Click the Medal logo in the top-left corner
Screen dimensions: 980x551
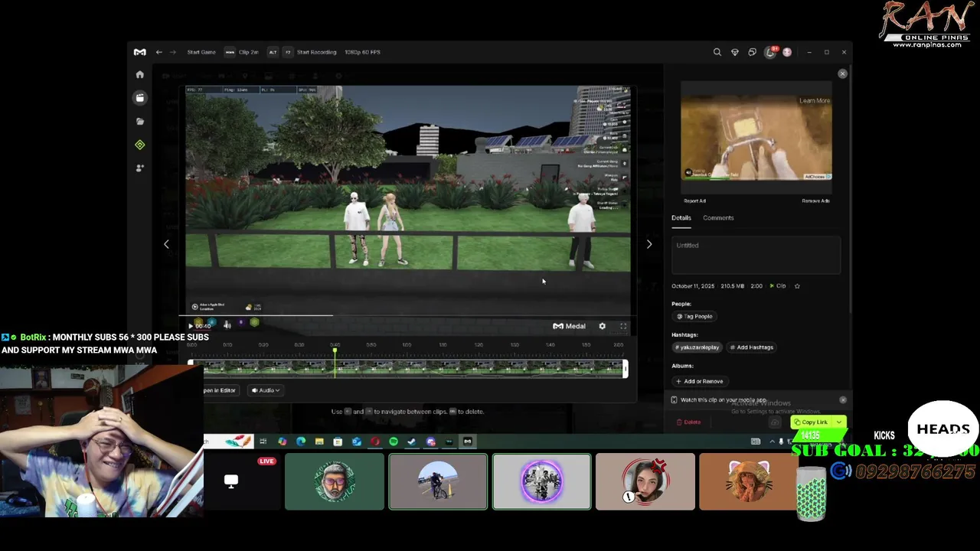139,52
